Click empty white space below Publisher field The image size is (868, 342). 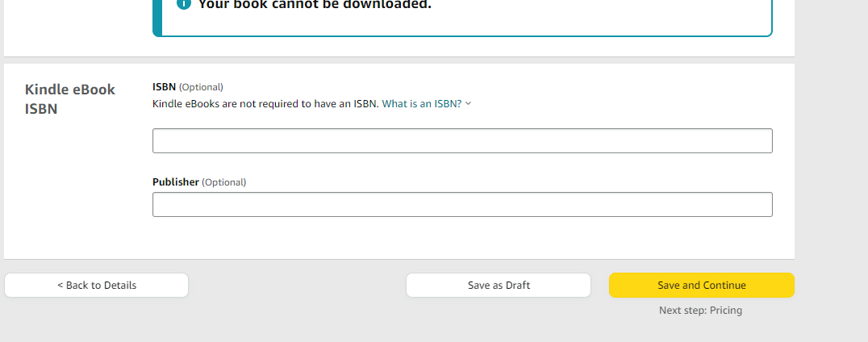pos(462,238)
